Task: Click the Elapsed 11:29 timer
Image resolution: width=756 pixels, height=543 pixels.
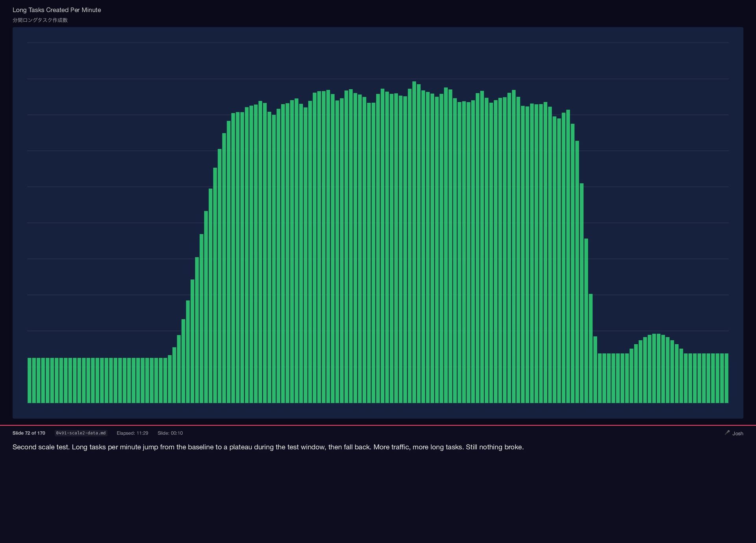Action: pyautogui.click(x=132, y=433)
